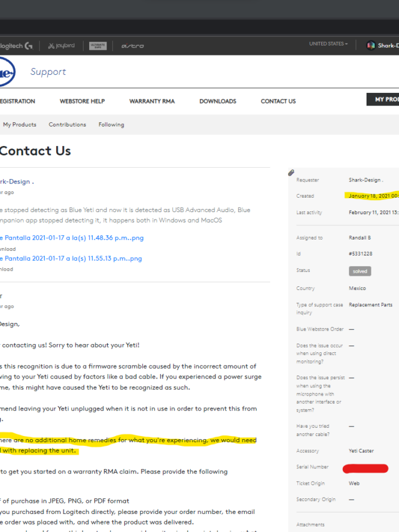Image resolution: width=399 pixels, height=532 pixels.
Task: Expand the UNITED STATES region dropdown
Action: point(328,44)
